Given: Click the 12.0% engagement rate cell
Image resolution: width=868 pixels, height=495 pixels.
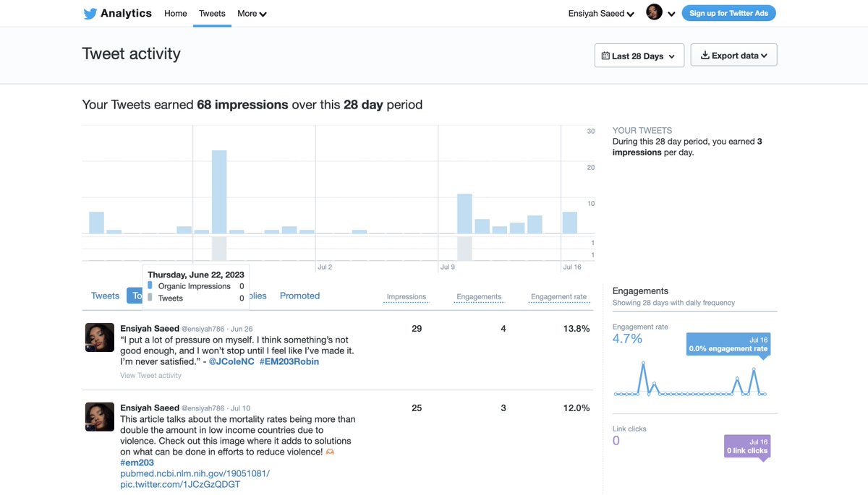Looking at the screenshot, I should pos(576,408).
